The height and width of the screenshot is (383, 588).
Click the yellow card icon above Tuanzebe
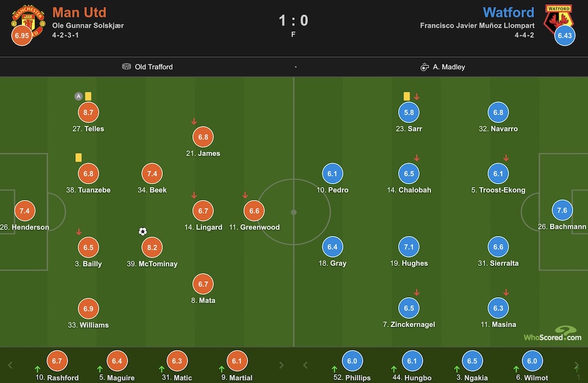[78, 158]
